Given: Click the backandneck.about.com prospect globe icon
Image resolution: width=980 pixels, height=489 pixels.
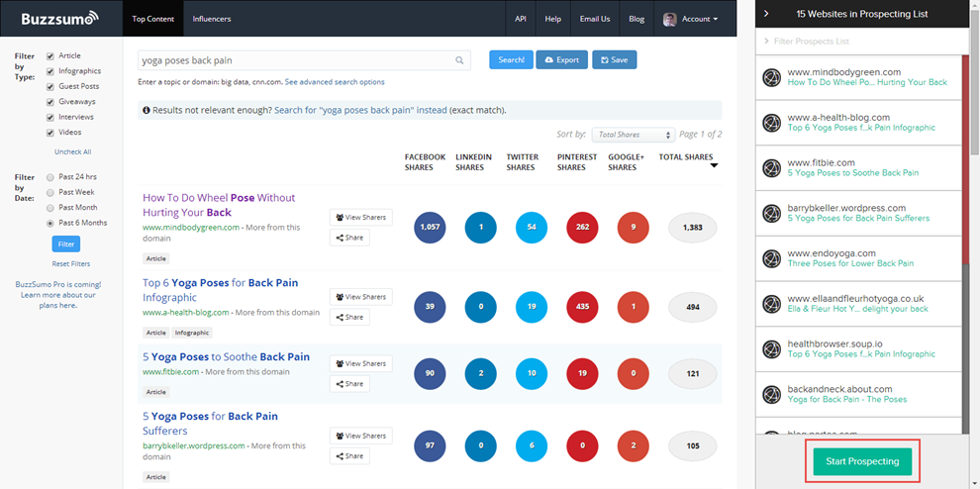Looking at the screenshot, I should [772, 395].
